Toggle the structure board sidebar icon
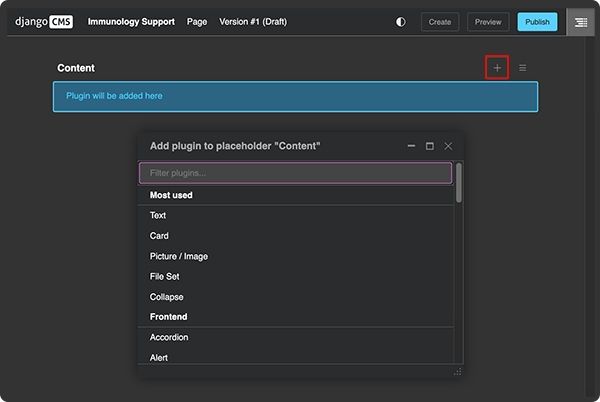This screenshot has height=402, width=600. click(x=581, y=21)
